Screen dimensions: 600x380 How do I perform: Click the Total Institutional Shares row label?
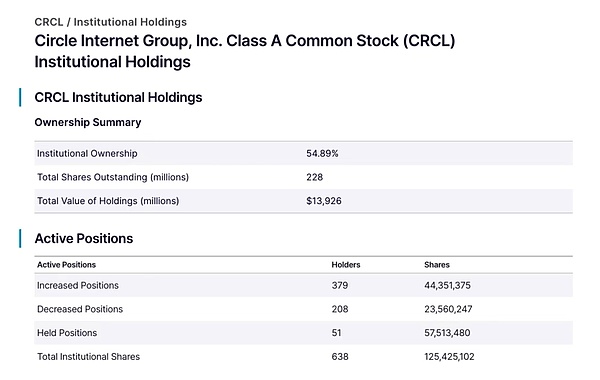point(88,357)
